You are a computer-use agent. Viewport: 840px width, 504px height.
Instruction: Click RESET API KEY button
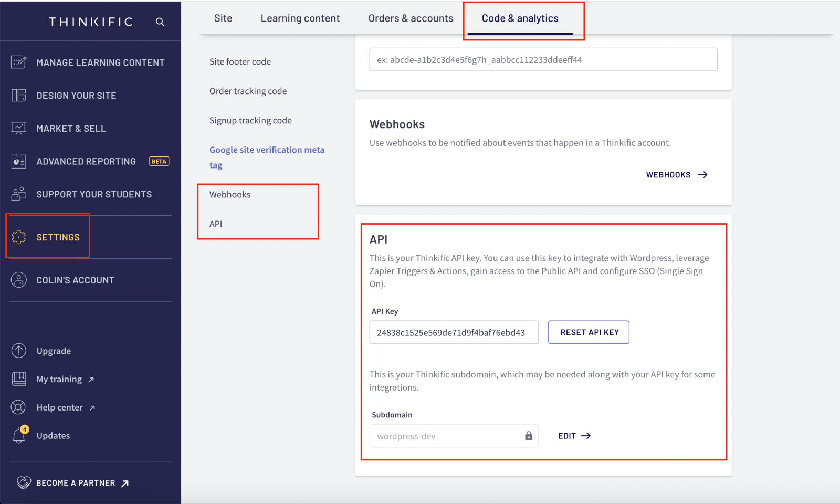pos(589,332)
